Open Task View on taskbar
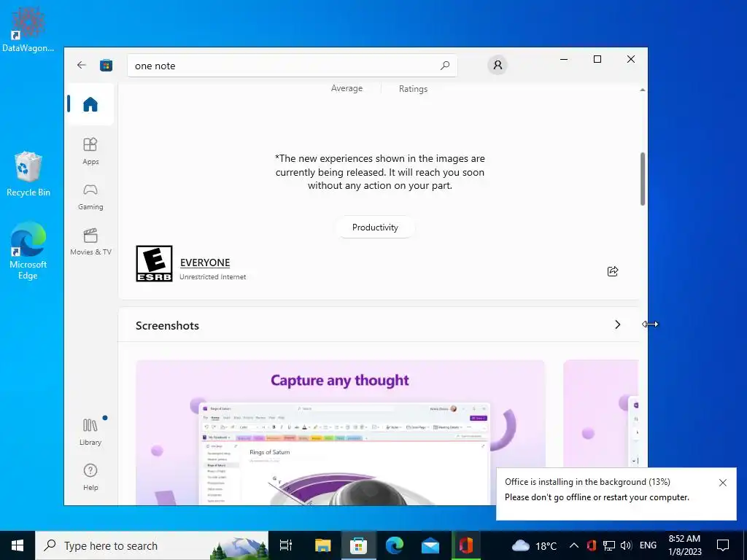The width and height of the screenshot is (747, 560). point(286,545)
